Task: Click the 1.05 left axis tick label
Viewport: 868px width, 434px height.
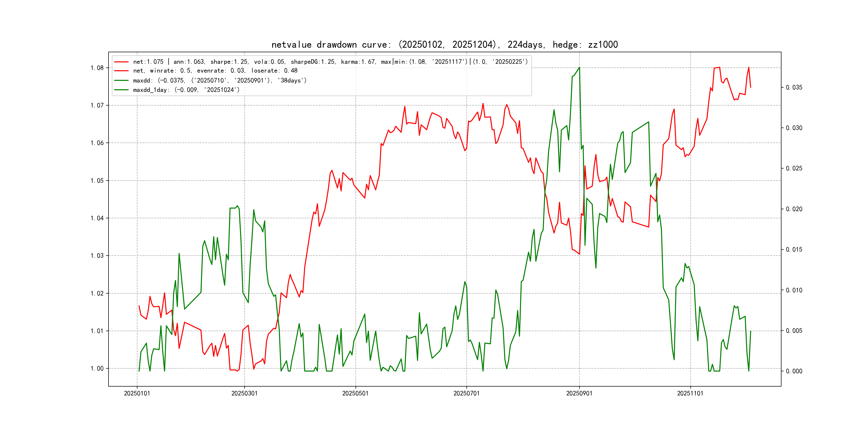Action: 97,181
